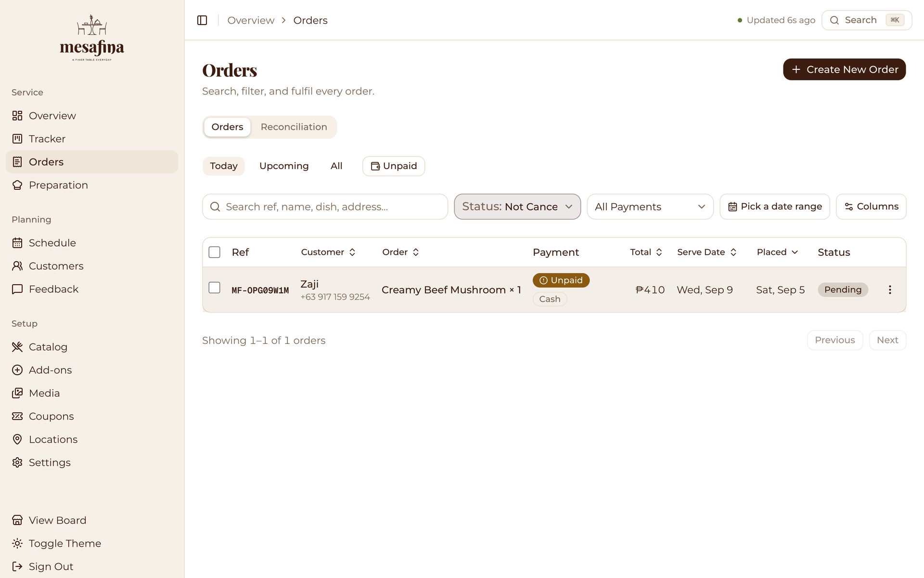The image size is (924, 578).
Task: Toggle the Unpaid filter chip
Action: point(394,166)
